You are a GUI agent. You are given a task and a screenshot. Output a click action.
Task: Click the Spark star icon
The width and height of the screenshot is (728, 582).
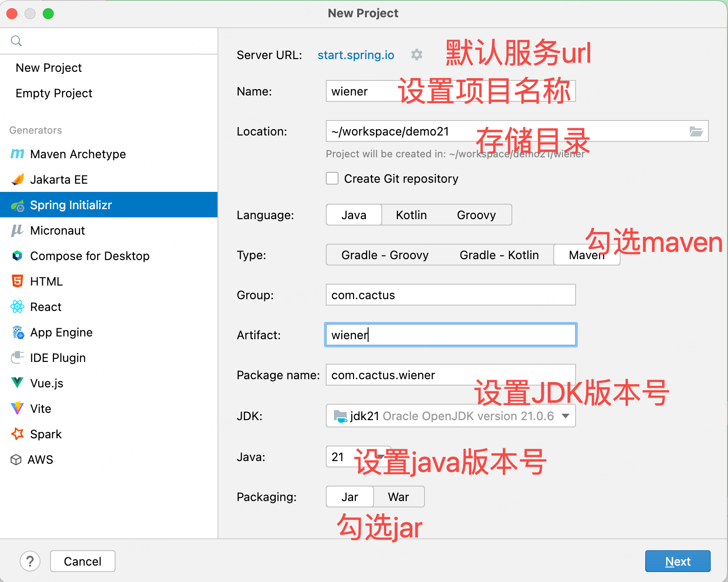17,434
